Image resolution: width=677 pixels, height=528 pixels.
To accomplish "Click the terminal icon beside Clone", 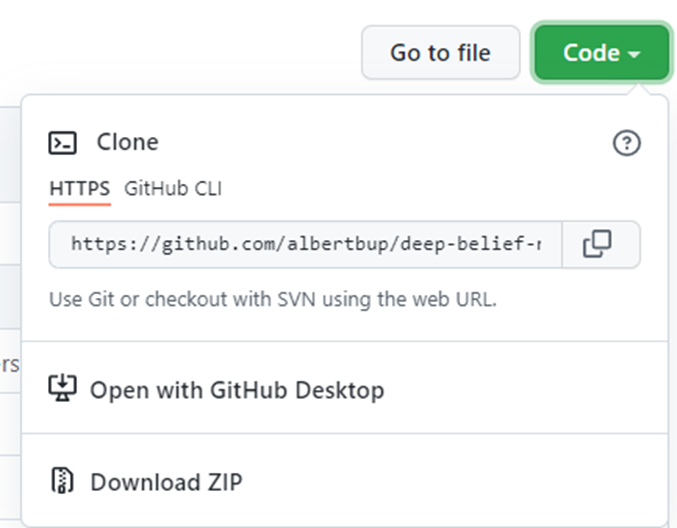I will pos(63,143).
